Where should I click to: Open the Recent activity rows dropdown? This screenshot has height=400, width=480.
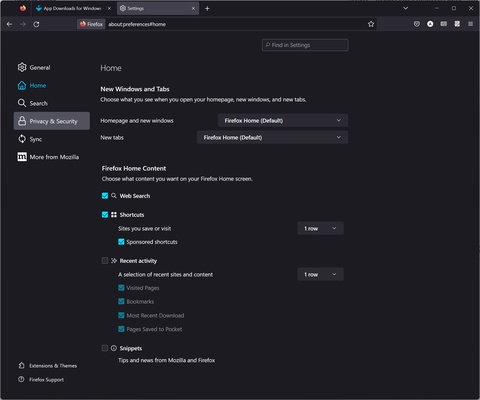(x=320, y=274)
